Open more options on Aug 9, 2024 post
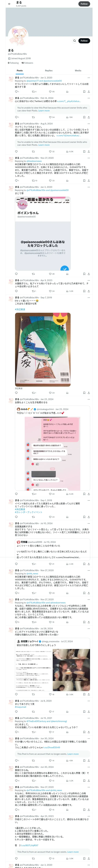The image size is (98, 868). tap(89, 124)
